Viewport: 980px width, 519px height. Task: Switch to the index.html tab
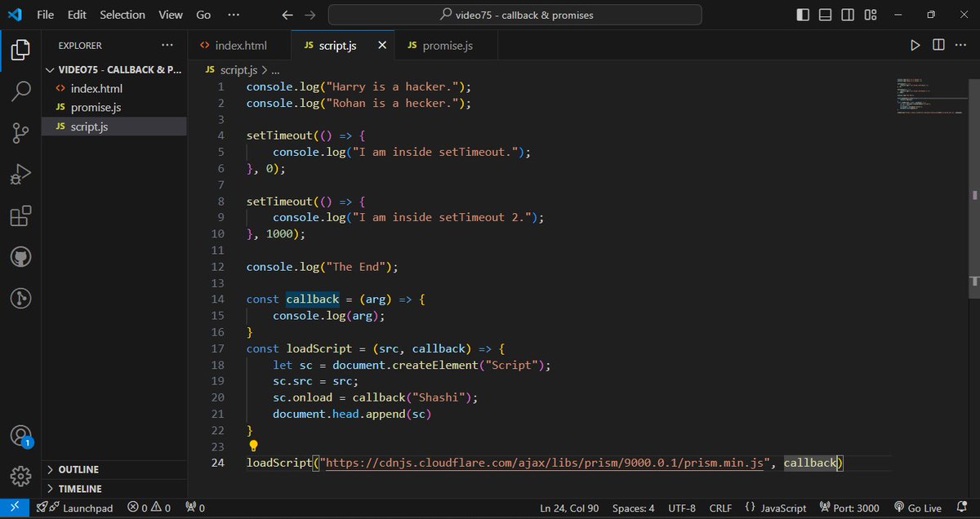coord(240,45)
